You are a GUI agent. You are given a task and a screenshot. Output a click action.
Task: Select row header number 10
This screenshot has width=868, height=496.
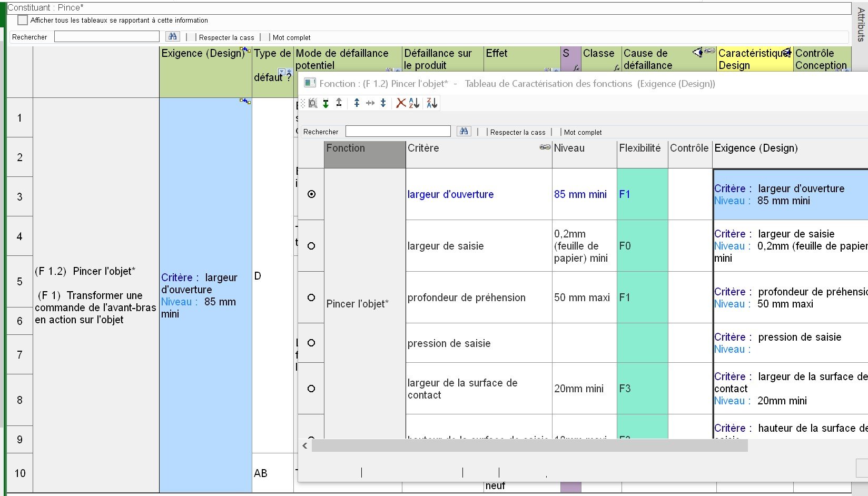(x=19, y=473)
